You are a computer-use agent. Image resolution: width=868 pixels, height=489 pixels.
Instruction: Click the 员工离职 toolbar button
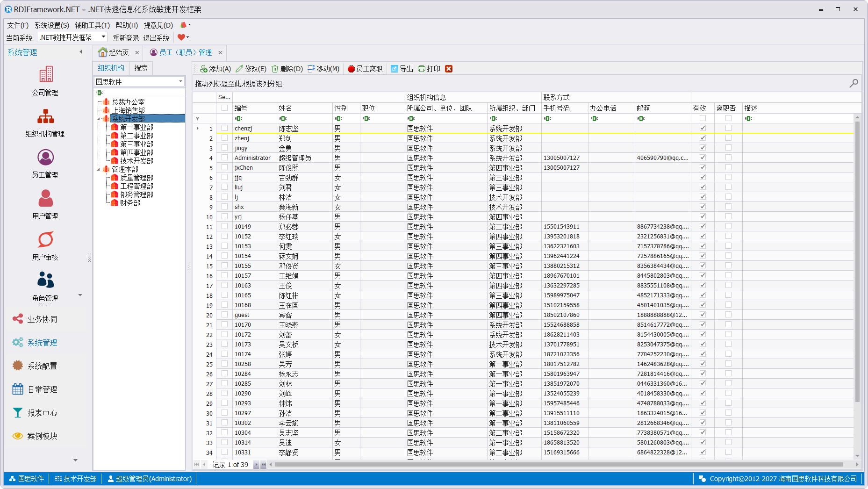click(x=365, y=69)
